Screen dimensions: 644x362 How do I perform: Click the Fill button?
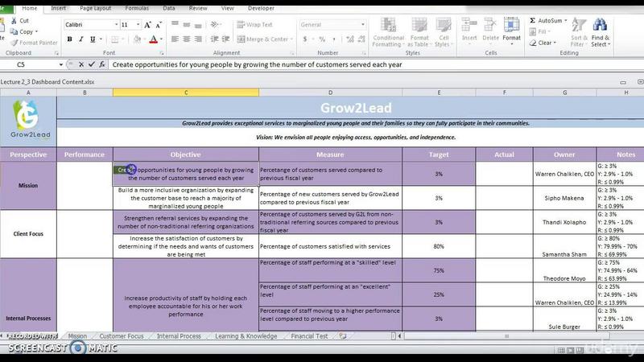[x=539, y=31]
